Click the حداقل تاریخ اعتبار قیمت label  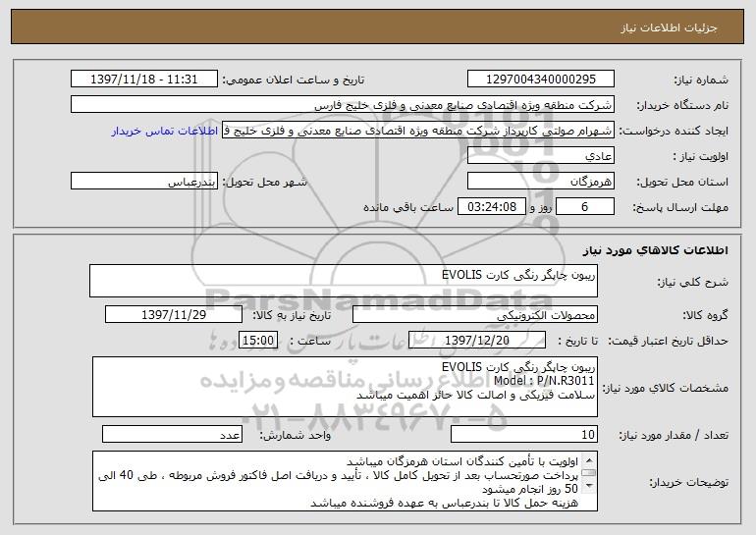pos(669,341)
